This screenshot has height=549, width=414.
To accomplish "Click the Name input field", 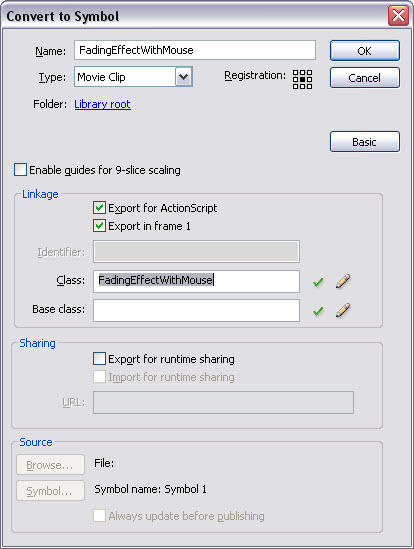I will [195, 50].
